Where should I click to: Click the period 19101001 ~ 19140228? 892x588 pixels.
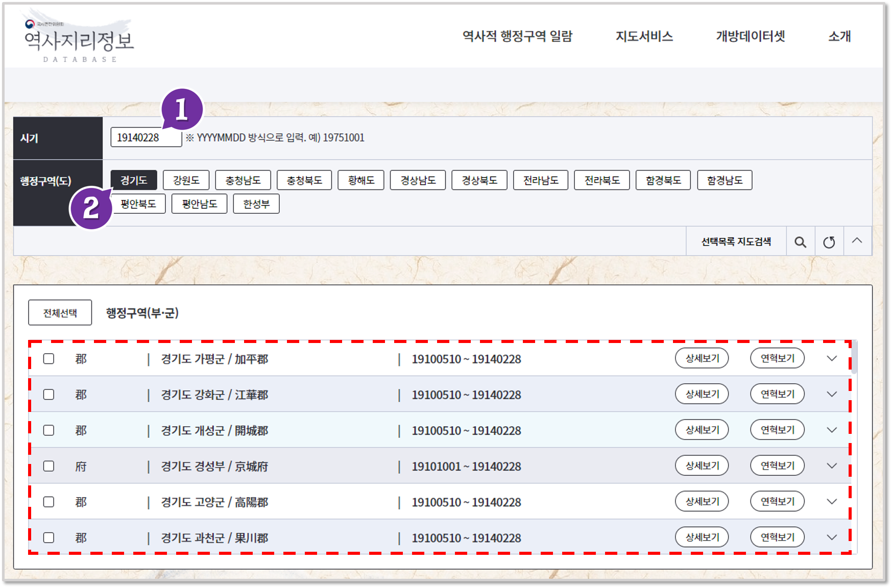466,467
